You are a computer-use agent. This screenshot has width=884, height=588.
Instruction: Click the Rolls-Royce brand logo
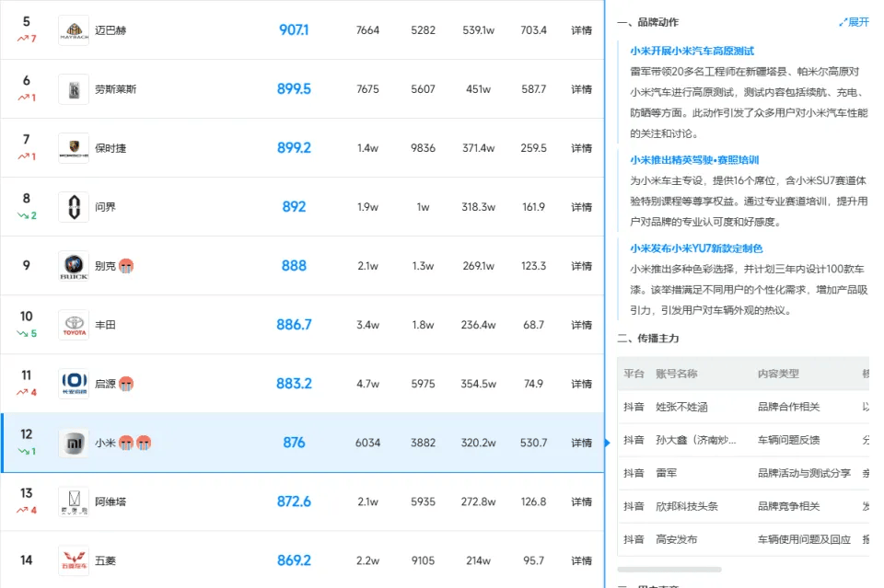coord(74,89)
